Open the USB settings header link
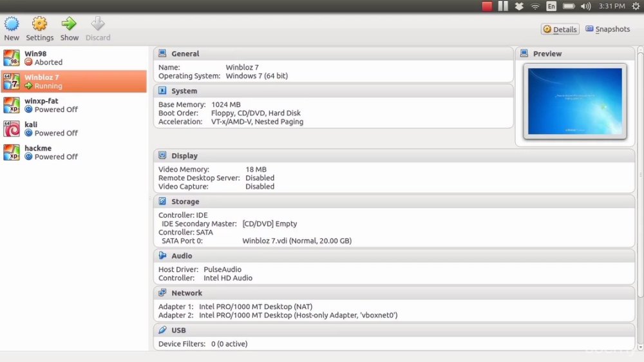644x362 pixels. coord(178,330)
